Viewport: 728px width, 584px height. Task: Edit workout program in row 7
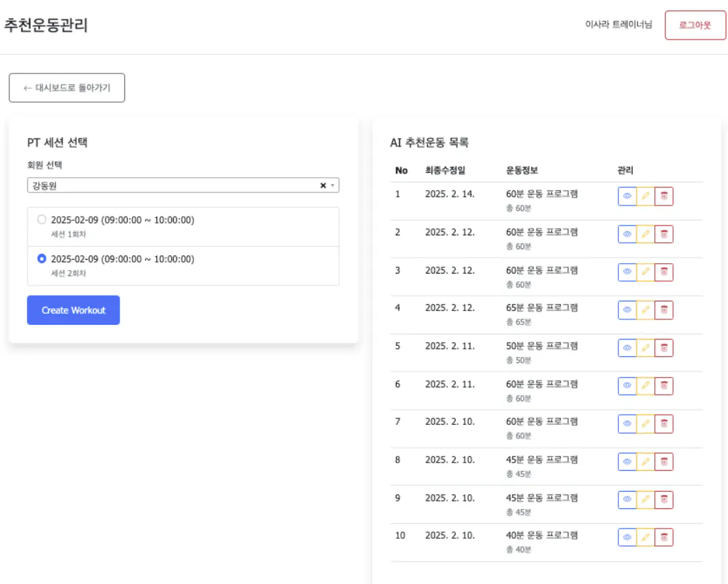(x=645, y=424)
